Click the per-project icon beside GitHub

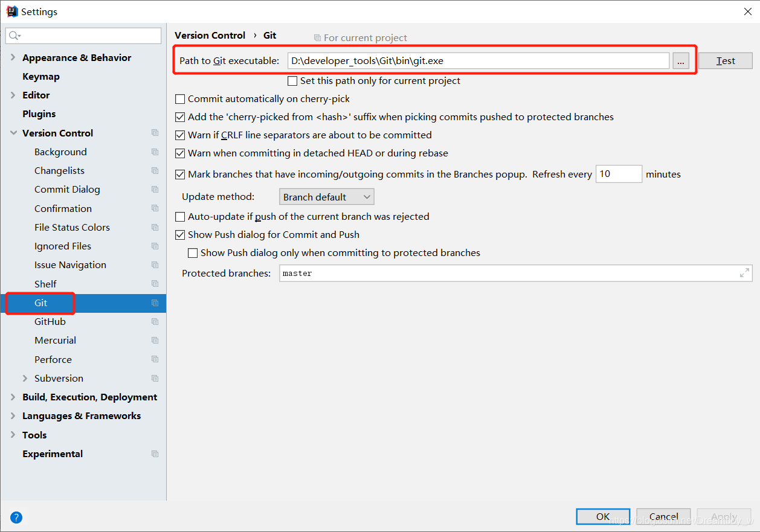[155, 321]
